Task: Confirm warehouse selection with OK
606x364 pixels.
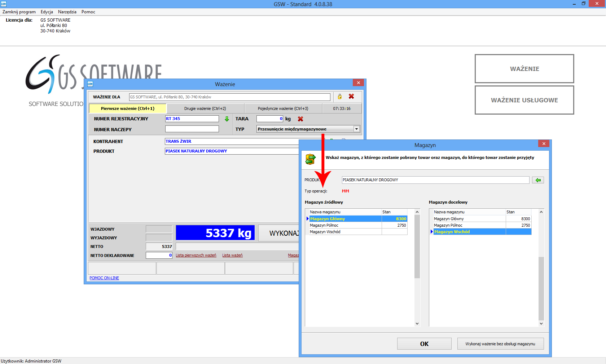Action: coord(424,344)
